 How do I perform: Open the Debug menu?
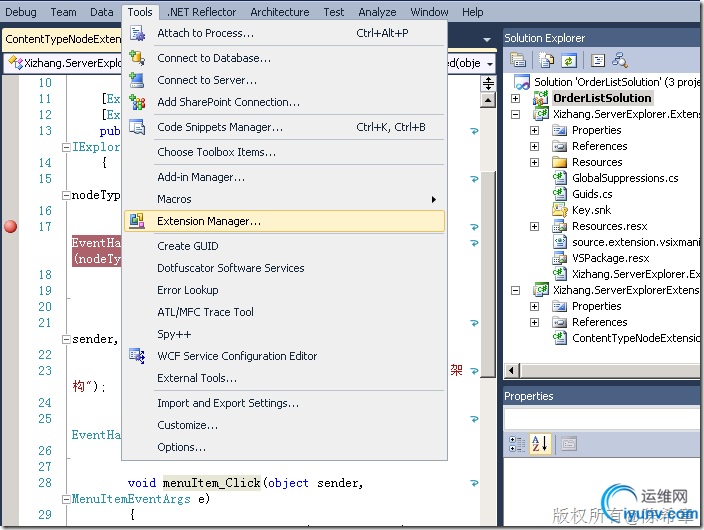pyautogui.click(x=21, y=12)
